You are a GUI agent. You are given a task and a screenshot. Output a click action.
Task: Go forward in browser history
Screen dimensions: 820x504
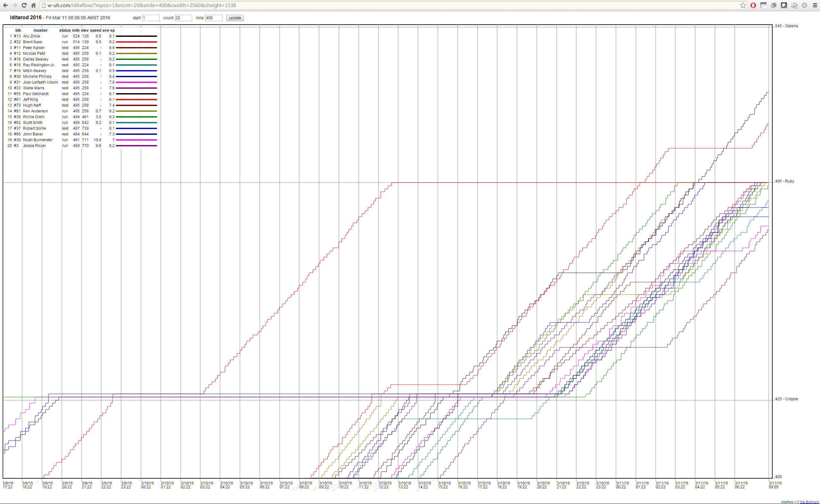point(15,5)
